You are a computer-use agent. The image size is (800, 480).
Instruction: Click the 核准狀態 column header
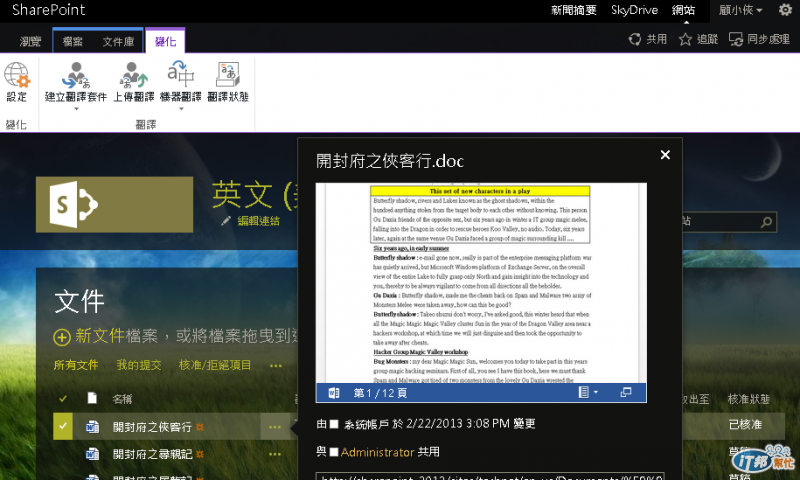tap(748, 399)
